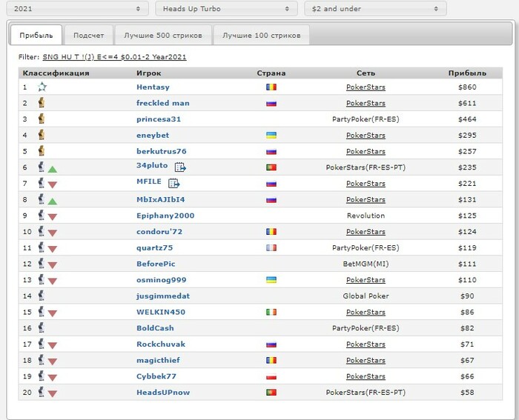Screen dimensions: 519x420
Task: Select the Прибыль tab
Action: (x=36, y=35)
